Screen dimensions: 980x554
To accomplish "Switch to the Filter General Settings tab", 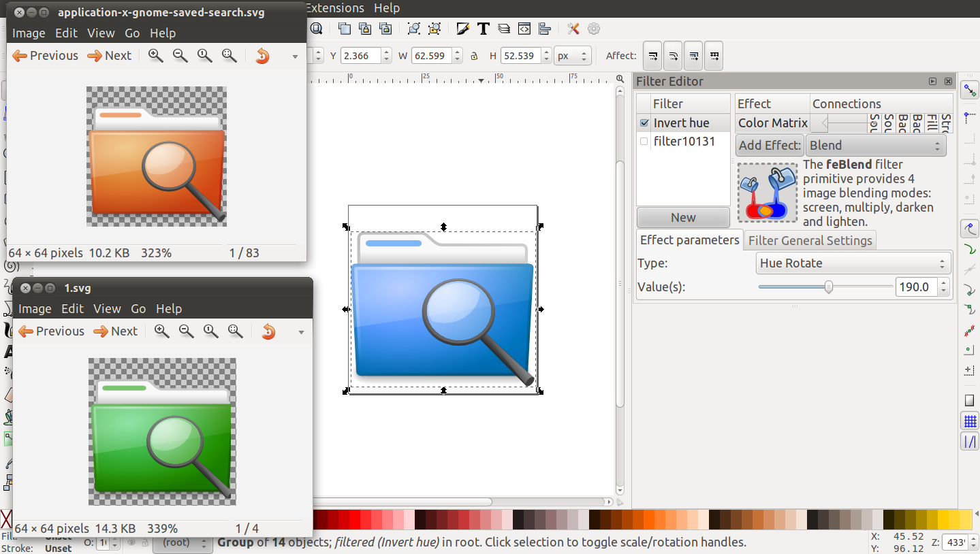I will tap(810, 240).
